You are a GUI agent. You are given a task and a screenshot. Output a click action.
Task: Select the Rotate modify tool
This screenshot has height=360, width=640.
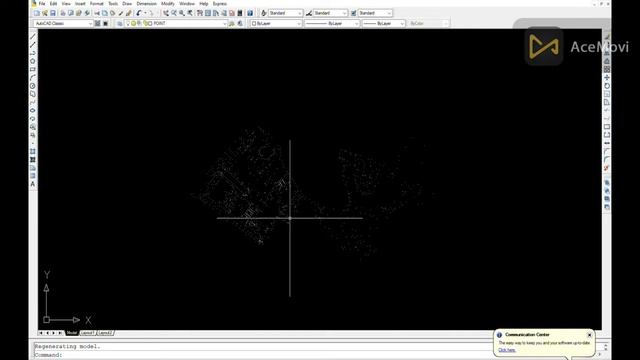point(607,86)
